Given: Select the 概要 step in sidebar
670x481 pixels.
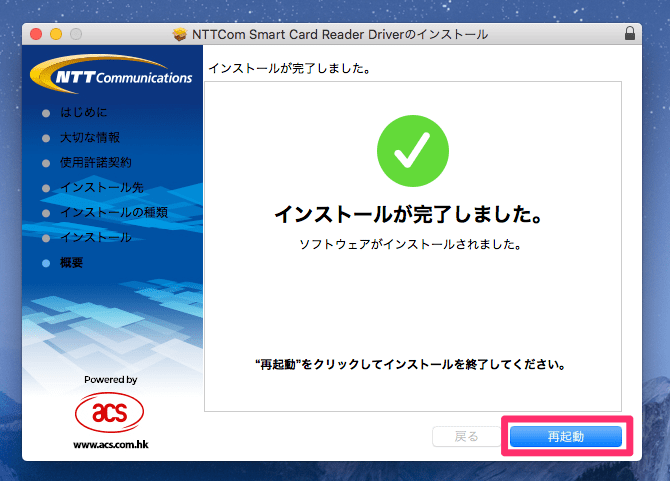Looking at the screenshot, I should point(71,263).
